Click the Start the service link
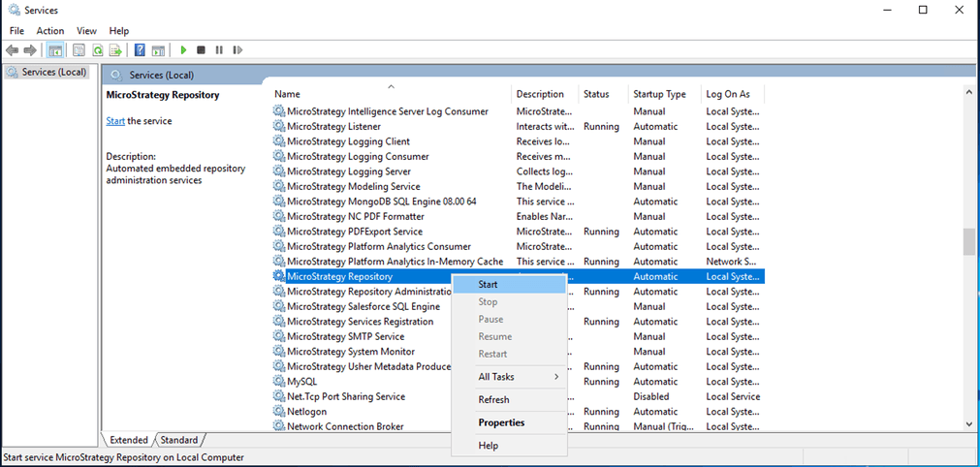The height and width of the screenshot is (467, 980). [x=115, y=121]
